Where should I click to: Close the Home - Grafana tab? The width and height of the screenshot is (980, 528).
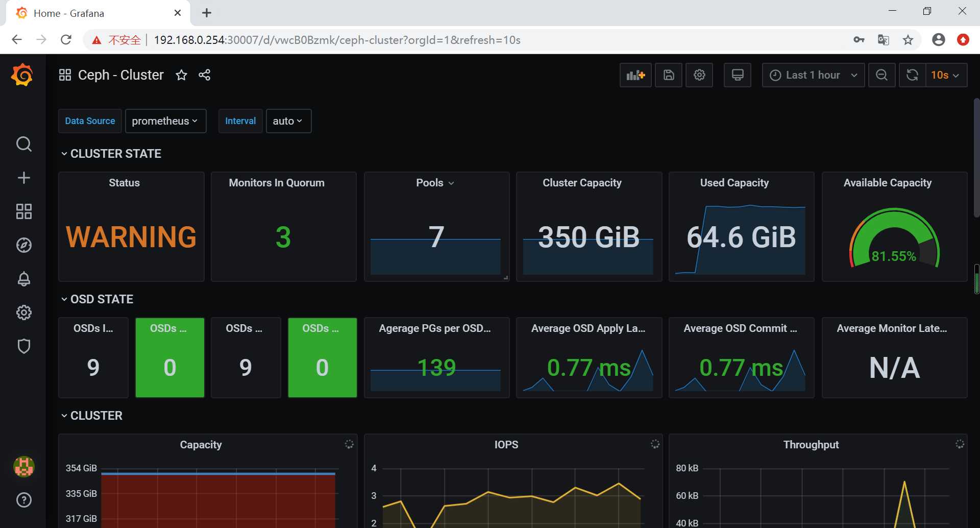[178, 13]
